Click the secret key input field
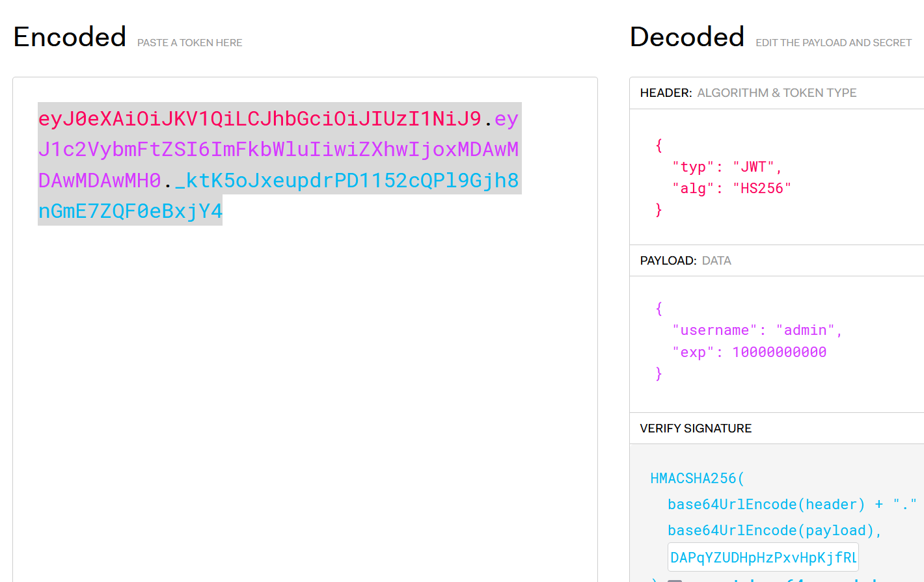This screenshot has width=924, height=582. point(763,557)
